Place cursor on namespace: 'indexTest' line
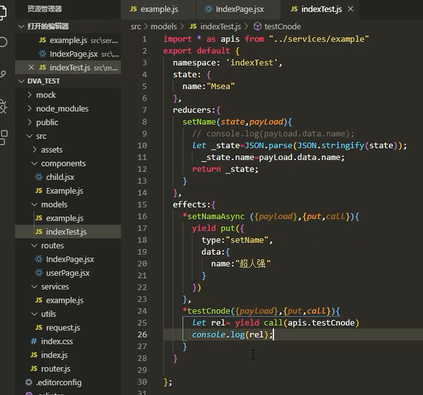 (227, 63)
